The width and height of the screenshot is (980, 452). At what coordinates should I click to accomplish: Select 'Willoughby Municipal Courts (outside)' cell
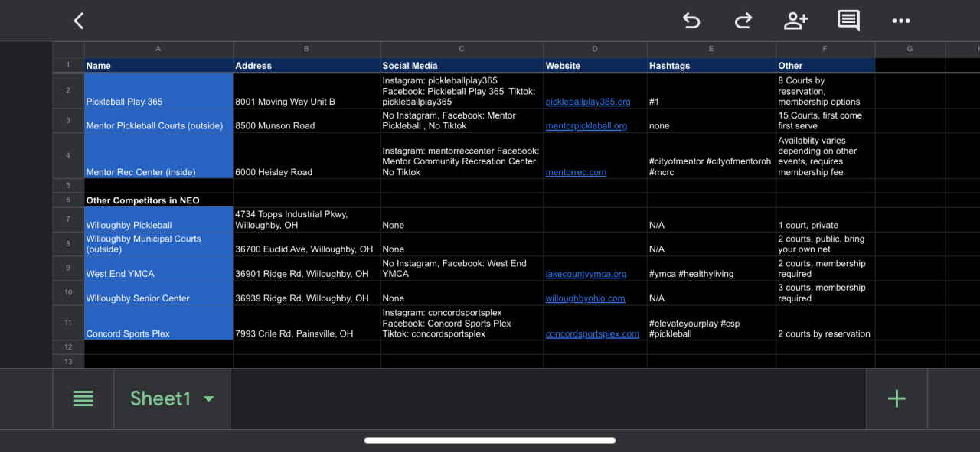[158, 244]
